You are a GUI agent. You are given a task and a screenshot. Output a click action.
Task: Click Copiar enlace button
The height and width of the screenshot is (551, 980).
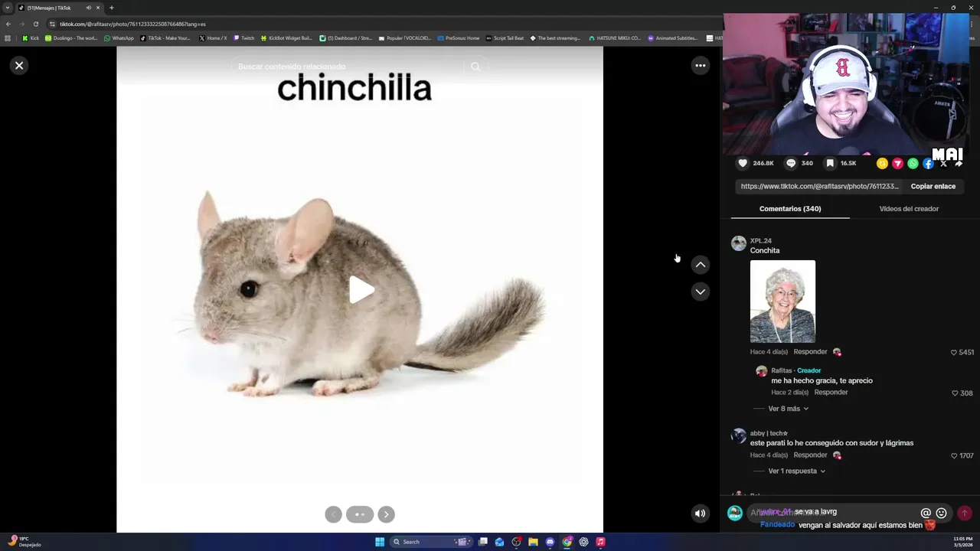[x=933, y=186]
